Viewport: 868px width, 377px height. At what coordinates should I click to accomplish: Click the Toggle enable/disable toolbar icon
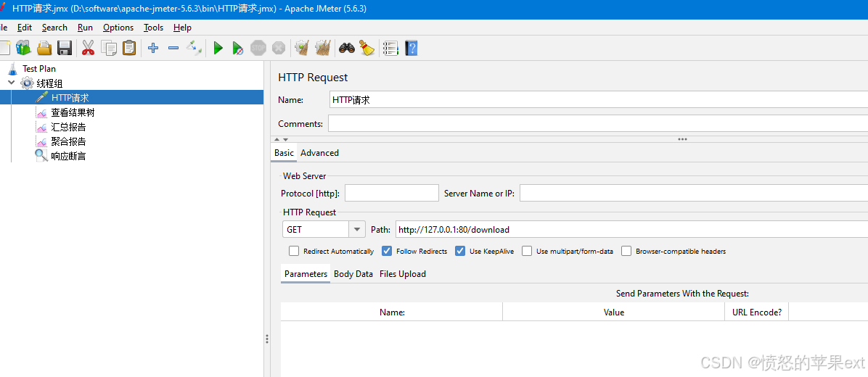[194, 48]
